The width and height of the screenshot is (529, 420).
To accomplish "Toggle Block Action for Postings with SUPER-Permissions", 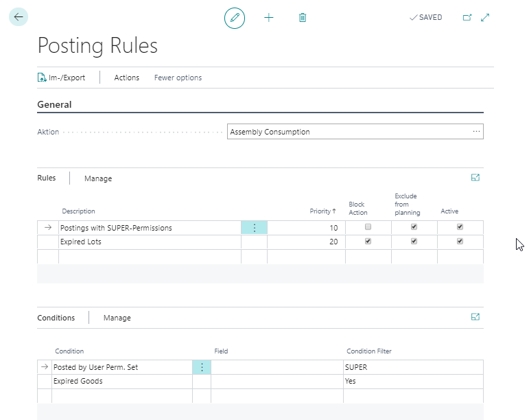I will 368,226.
